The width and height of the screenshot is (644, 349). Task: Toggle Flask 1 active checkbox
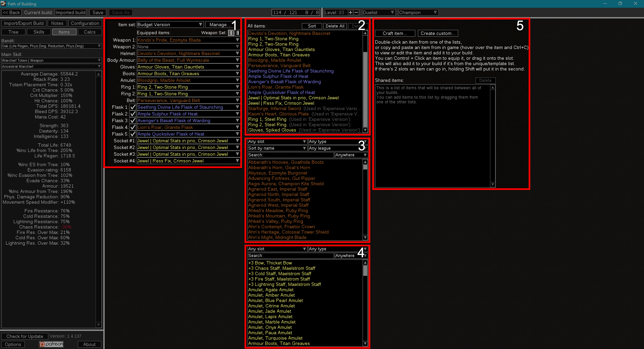(133, 107)
